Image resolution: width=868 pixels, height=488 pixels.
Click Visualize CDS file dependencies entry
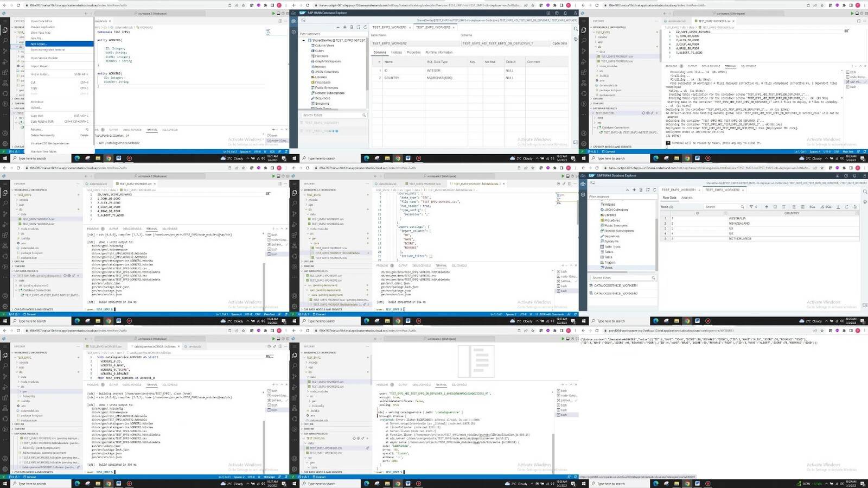pyautogui.click(x=59, y=143)
